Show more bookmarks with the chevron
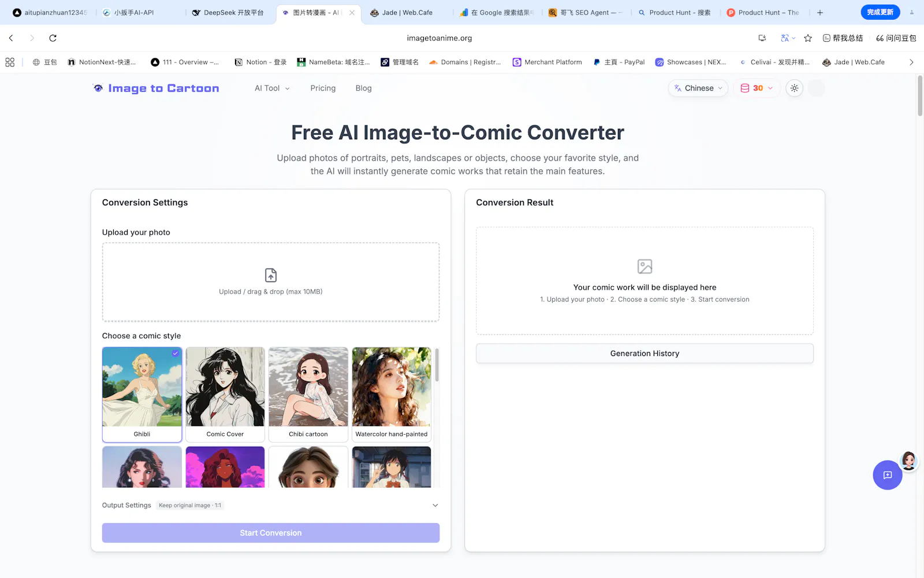This screenshot has height=578, width=924. (x=911, y=62)
